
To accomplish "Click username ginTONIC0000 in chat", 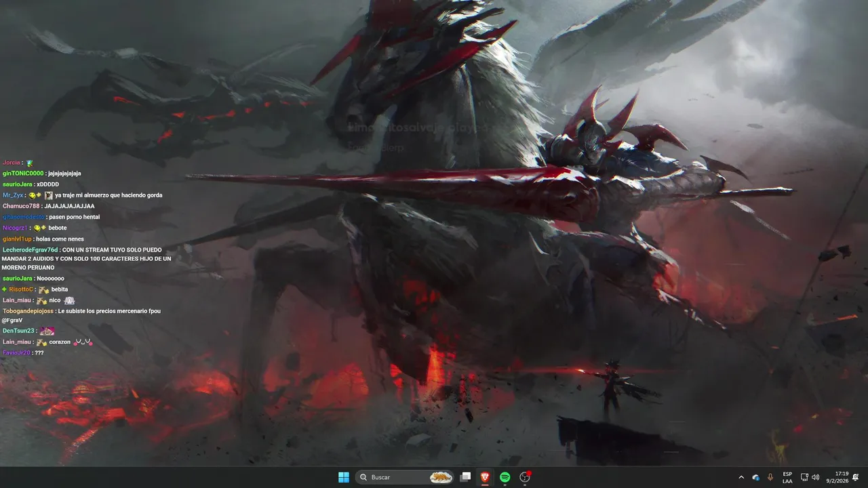I will (x=23, y=174).
